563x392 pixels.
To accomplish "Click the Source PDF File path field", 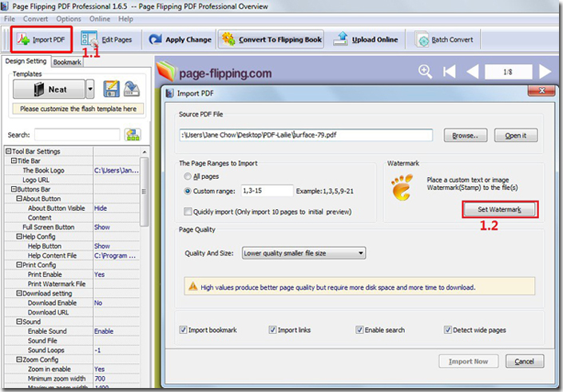I will 306,135.
